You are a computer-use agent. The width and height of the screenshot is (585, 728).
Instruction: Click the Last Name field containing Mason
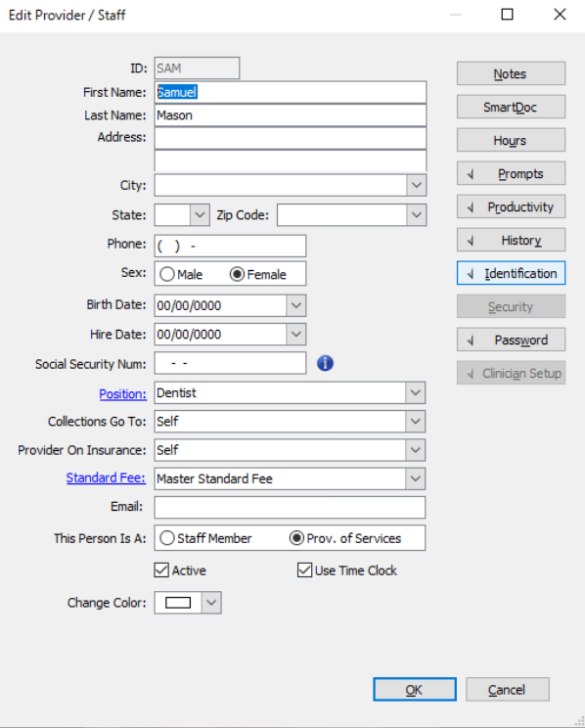pyautogui.click(x=291, y=115)
